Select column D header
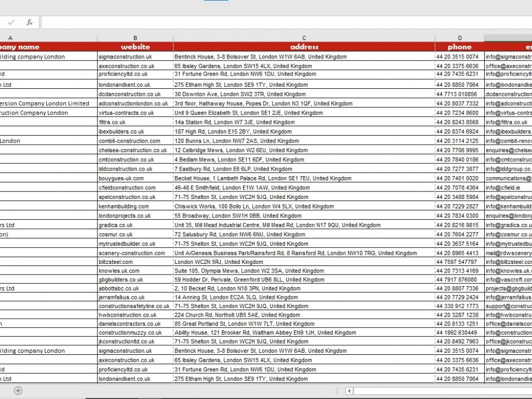This screenshot has width=532, height=399. (460, 38)
